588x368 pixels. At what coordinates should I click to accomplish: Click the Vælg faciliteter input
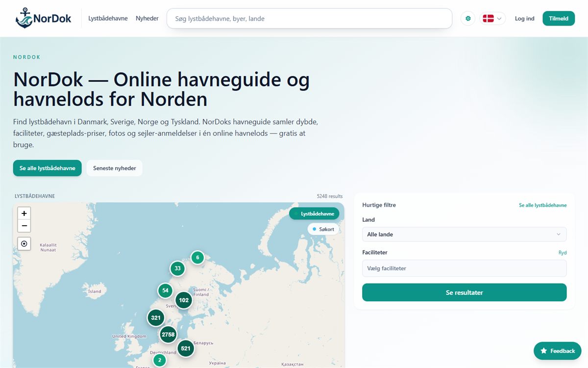(x=464, y=268)
